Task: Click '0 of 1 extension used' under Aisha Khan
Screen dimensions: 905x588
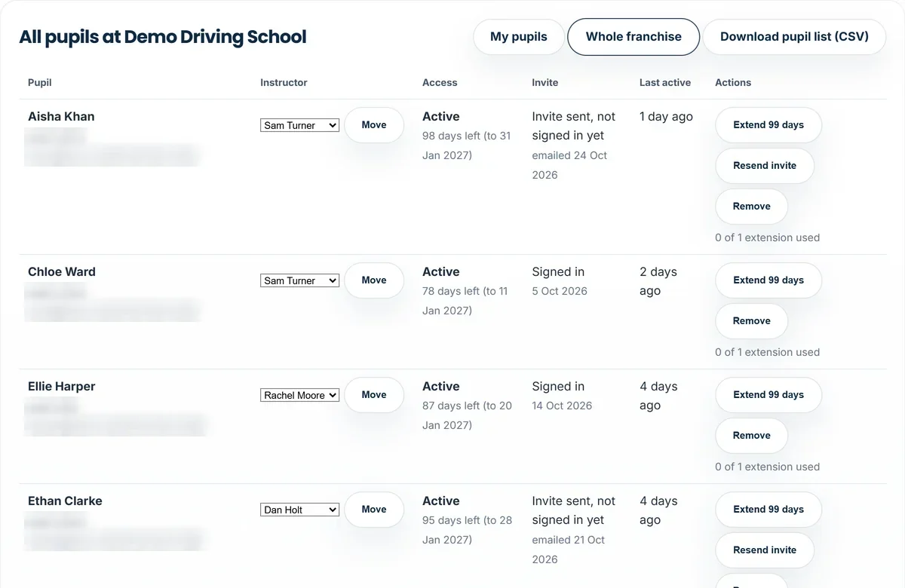Action: pos(767,237)
